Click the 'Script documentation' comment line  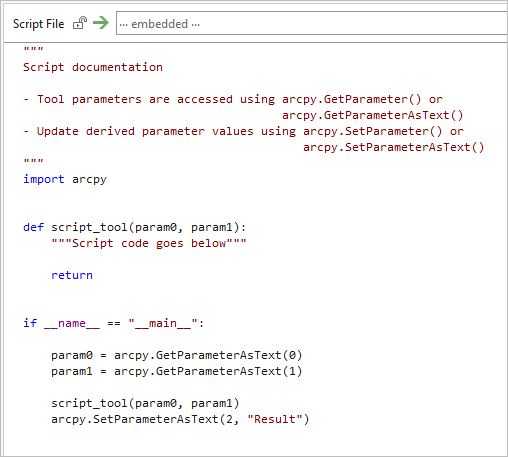93,67
